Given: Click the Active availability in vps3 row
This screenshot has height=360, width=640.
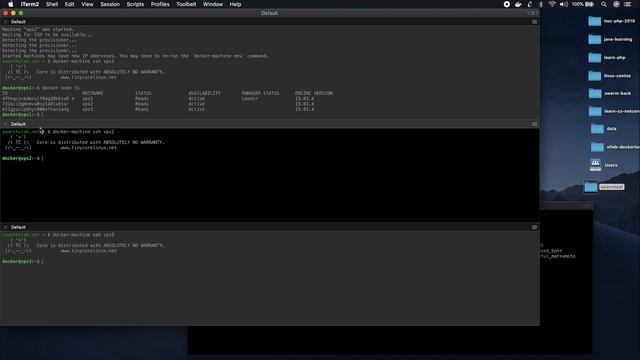Looking at the screenshot, I should 196,109.
